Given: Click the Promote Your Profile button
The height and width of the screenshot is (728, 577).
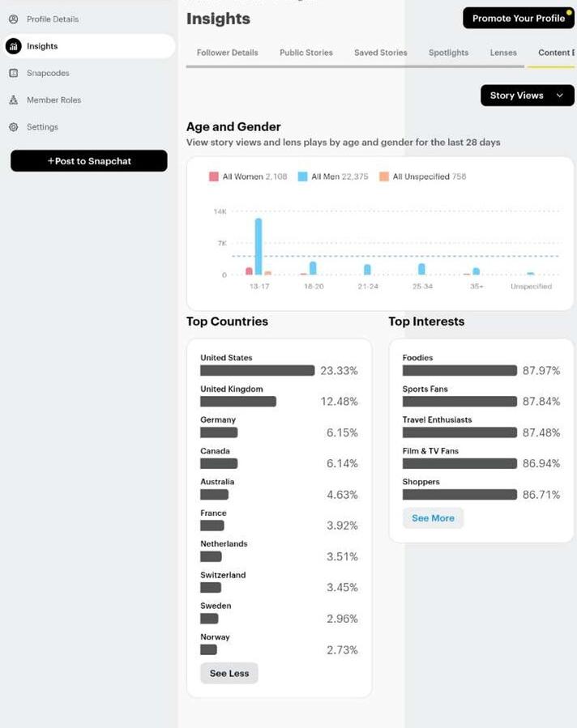Looking at the screenshot, I should [x=519, y=18].
